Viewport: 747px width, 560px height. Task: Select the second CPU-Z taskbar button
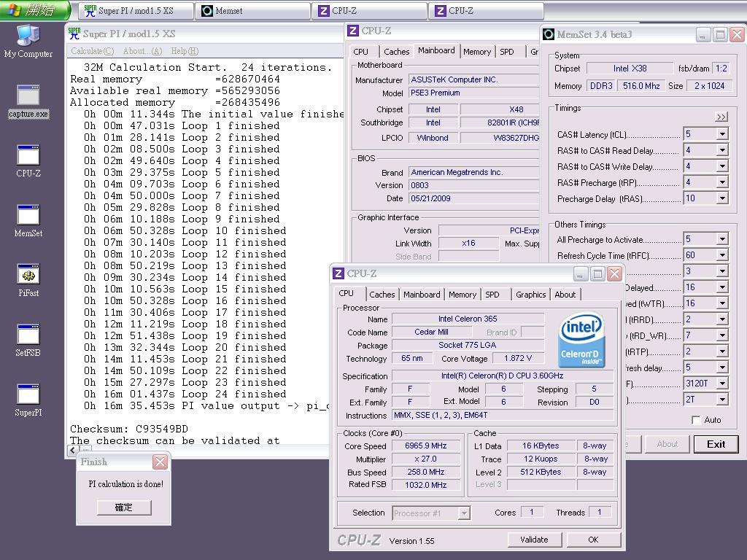pyautogui.click(x=486, y=11)
